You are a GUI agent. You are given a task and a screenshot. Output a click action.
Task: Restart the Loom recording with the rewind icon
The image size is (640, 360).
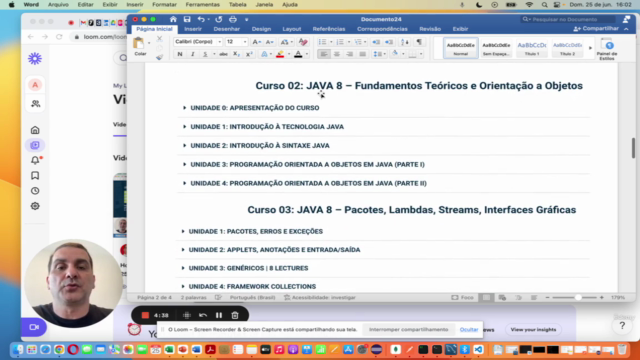pos(203,315)
